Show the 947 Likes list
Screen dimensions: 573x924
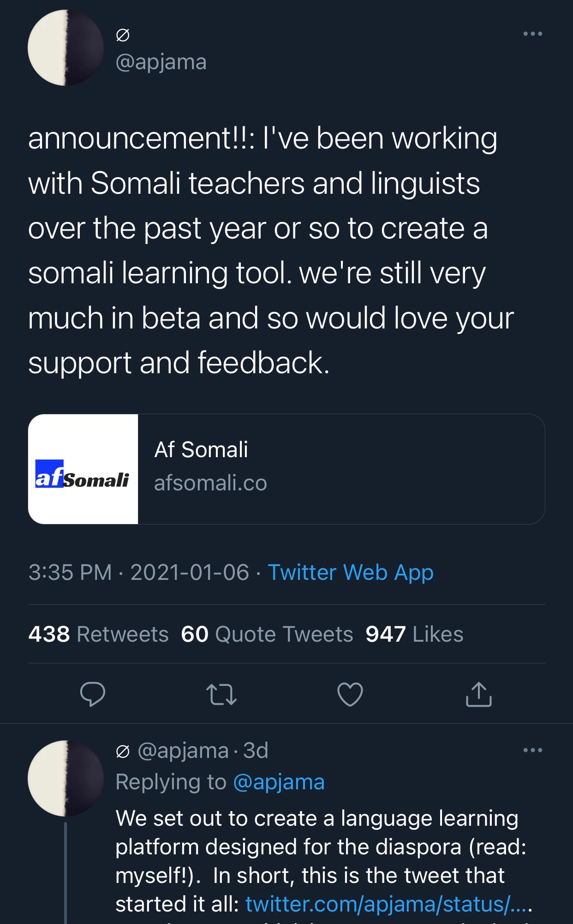(x=414, y=634)
